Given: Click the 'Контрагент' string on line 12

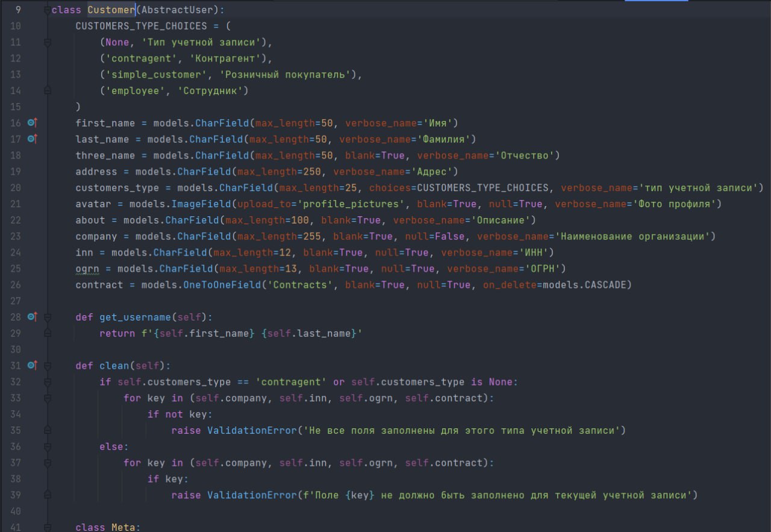Looking at the screenshot, I should pyautogui.click(x=225, y=58).
